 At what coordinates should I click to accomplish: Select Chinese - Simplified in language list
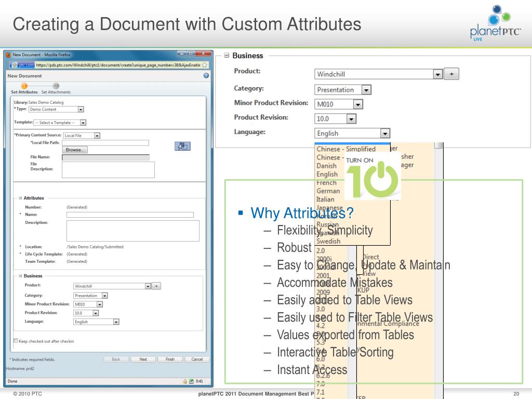(346, 149)
